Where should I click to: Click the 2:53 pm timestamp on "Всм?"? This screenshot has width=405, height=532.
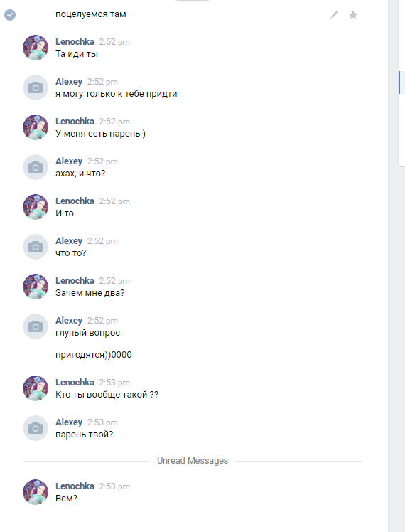click(x=114, y=486)
